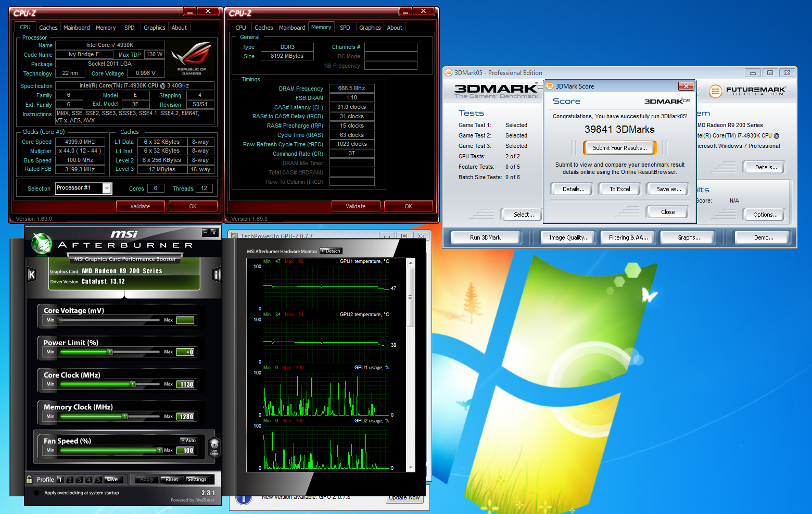Click the Memory Clock value field showing 1280
The width and height of the screenshot is (812, 514).
186,417
